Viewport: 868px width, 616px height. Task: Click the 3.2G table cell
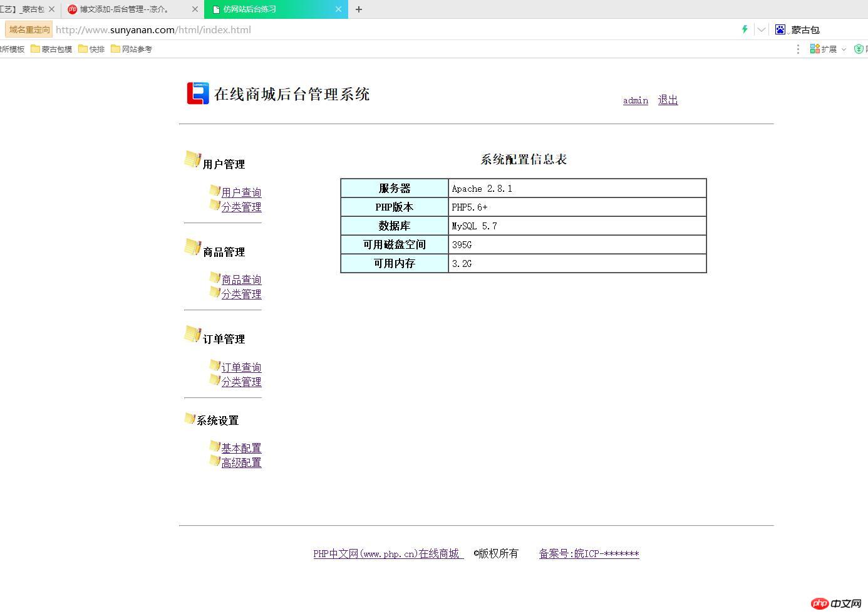577,263
